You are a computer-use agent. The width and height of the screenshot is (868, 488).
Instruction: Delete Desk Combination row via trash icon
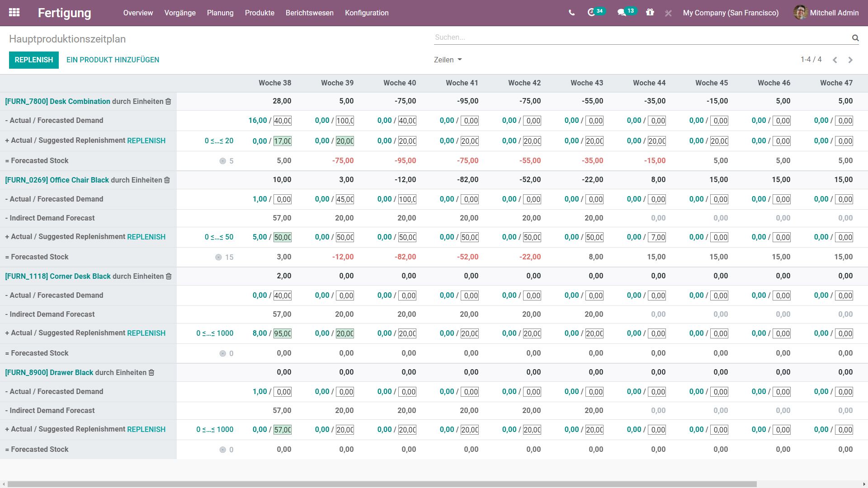[168, 102]
